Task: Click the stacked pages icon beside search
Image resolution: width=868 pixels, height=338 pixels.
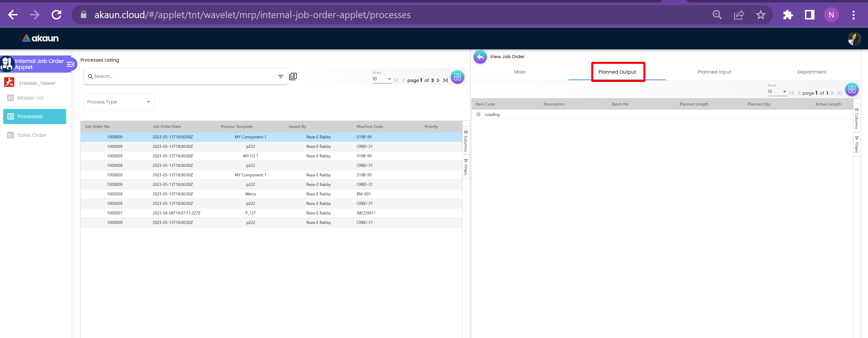Action: tap(293, 77)
